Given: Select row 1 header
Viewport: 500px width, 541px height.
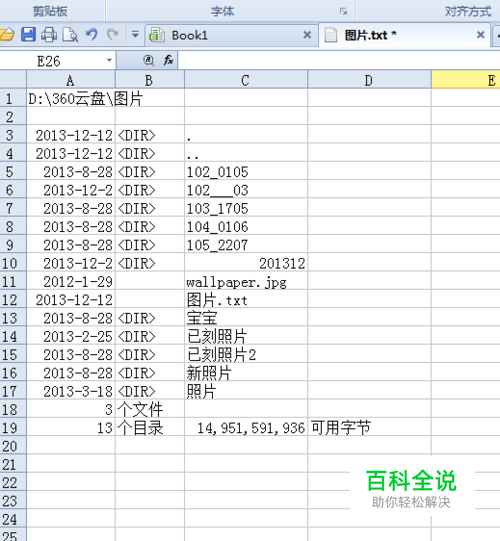Looking at the screenshot, I should pos(13,99).
